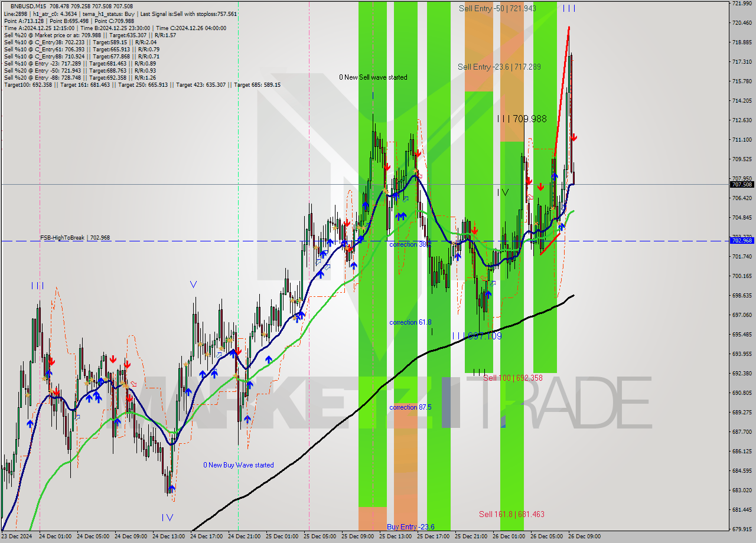Click the 721.930 price axis label

(742, 4)
